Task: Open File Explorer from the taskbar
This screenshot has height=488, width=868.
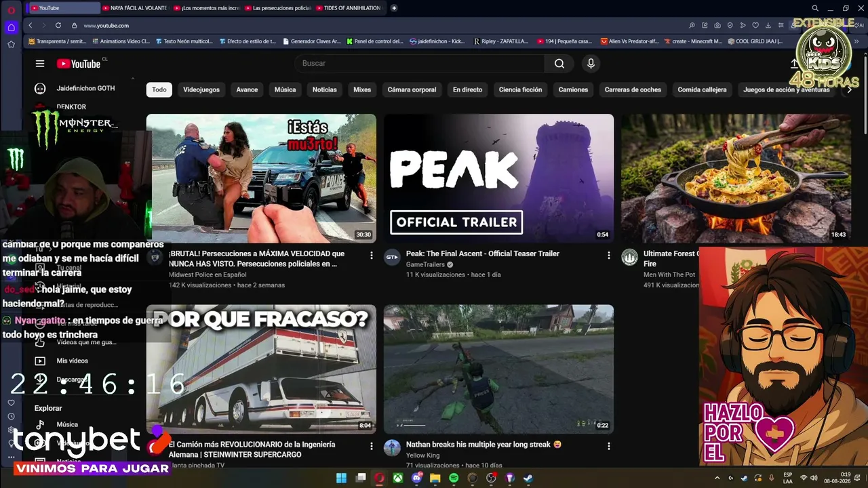Action: (x=435, y=479)
